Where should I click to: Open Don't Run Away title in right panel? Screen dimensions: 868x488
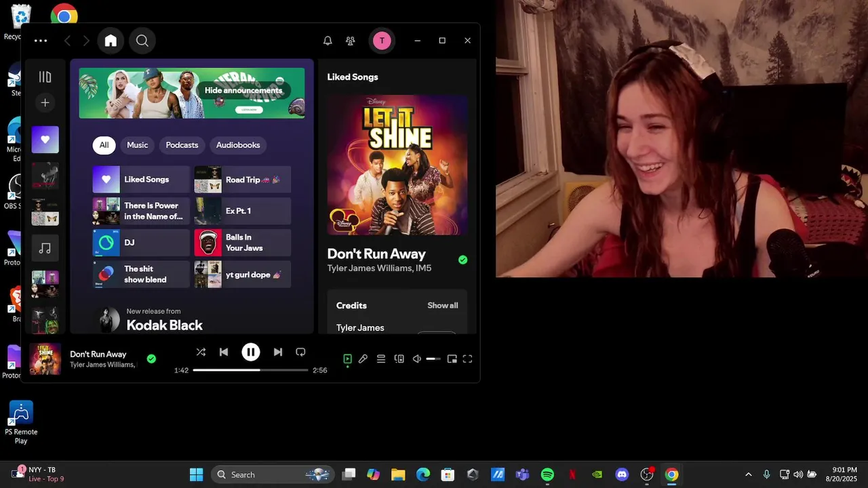click(376, 253)
